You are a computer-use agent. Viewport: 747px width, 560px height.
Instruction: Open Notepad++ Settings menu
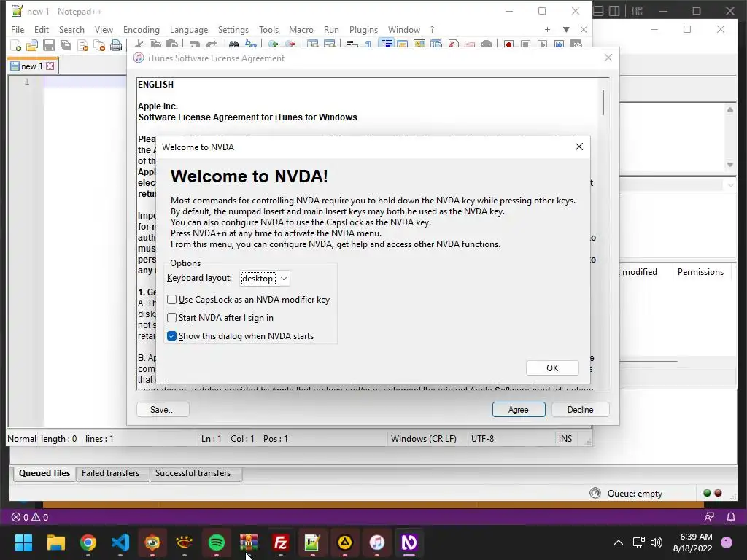click(x=233, y=29)
